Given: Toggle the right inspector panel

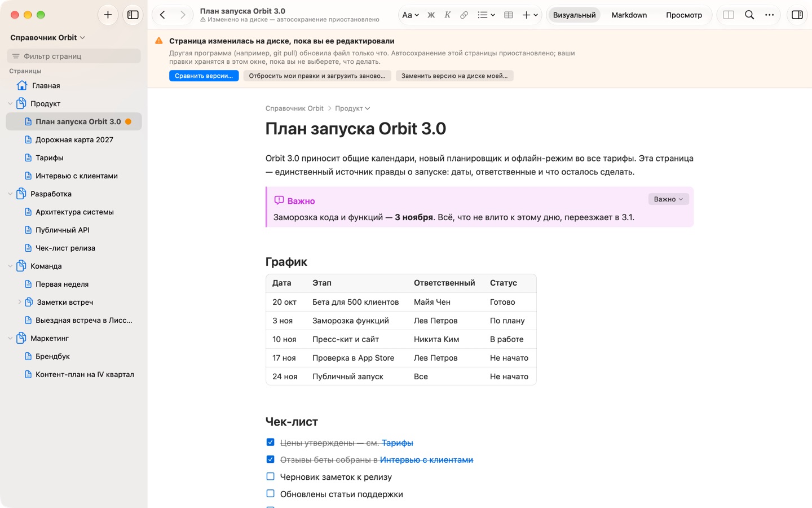Looking at the screenshot, I should (797, 15).
